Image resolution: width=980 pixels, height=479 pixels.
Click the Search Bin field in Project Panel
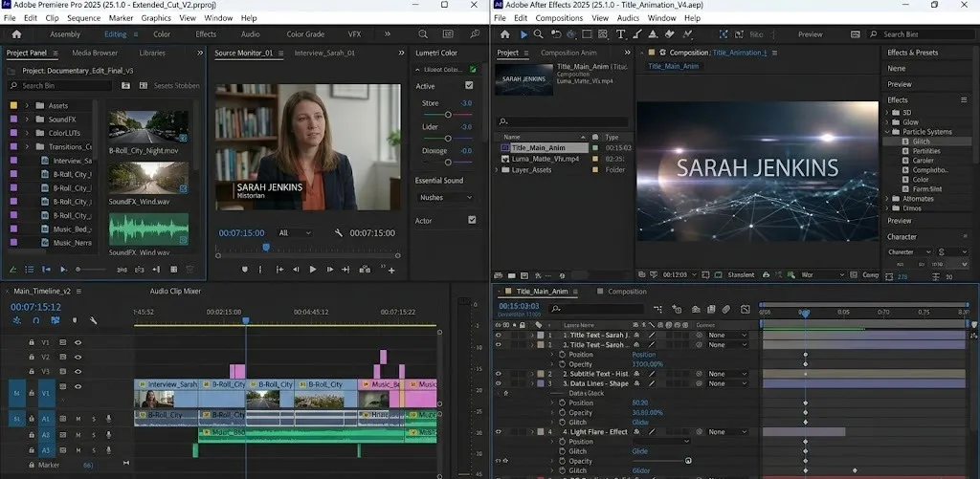(60, 85)
